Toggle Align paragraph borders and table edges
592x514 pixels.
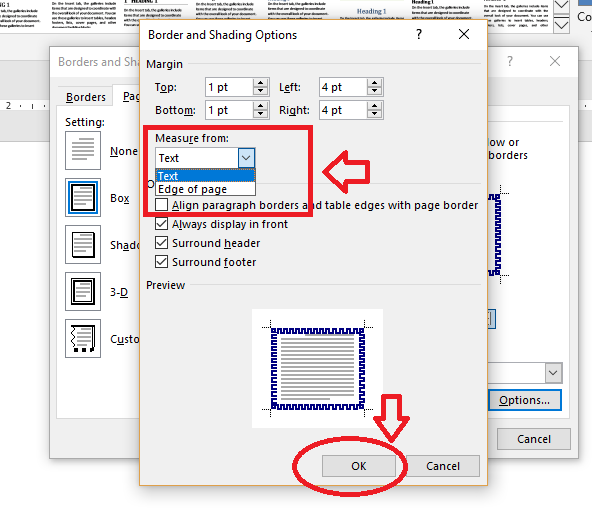(x=162, y=205)
